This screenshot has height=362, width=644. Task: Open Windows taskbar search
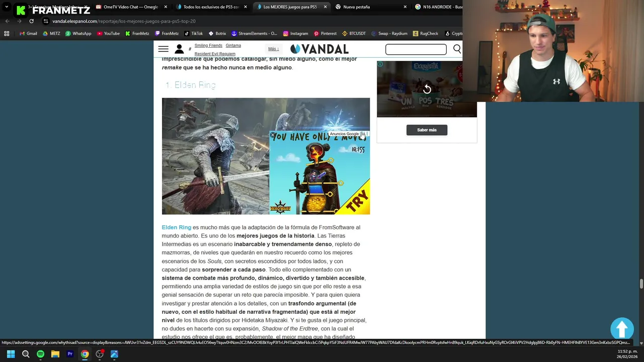[26, 354]
